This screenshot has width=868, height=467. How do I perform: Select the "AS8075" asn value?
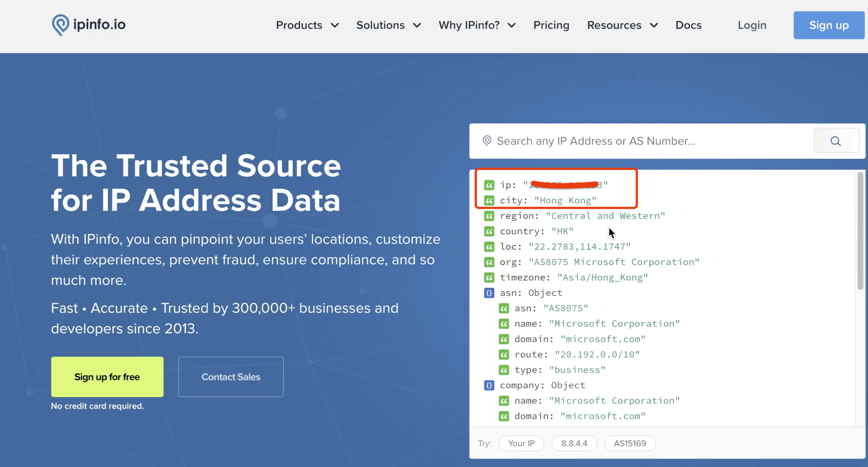(566, 308)
